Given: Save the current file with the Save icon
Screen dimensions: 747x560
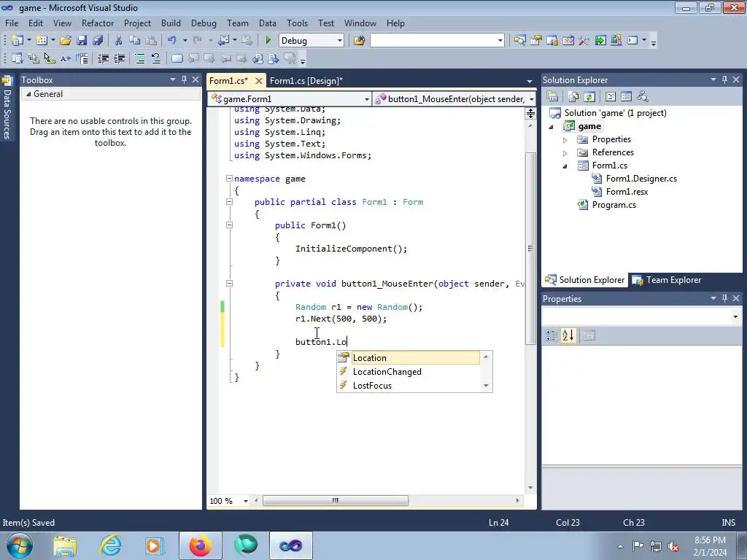Looking at the screenshot, I should click(82, 41).
